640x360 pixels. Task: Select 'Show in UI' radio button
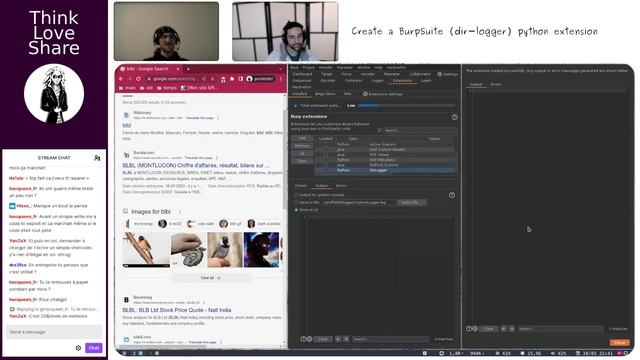click(x=296, y=210)
